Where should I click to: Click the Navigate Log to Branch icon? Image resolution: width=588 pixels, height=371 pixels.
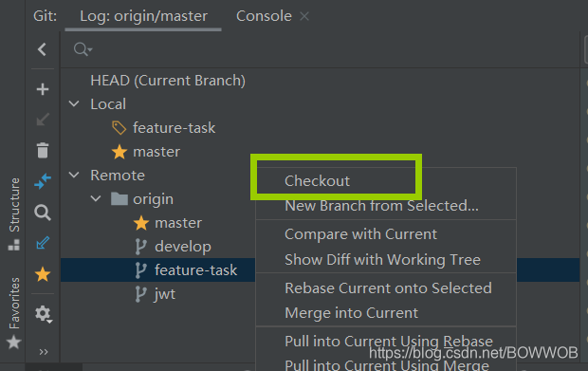point(43,243)
